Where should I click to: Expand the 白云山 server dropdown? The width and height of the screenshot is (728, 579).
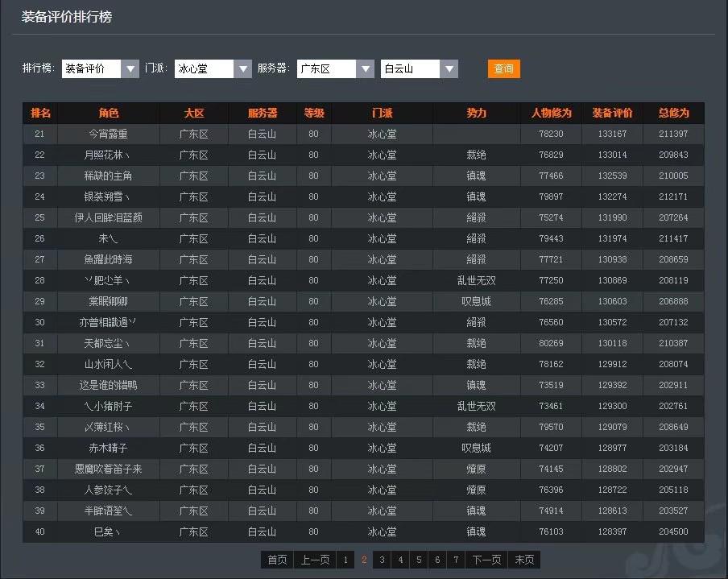coord(419,69)
